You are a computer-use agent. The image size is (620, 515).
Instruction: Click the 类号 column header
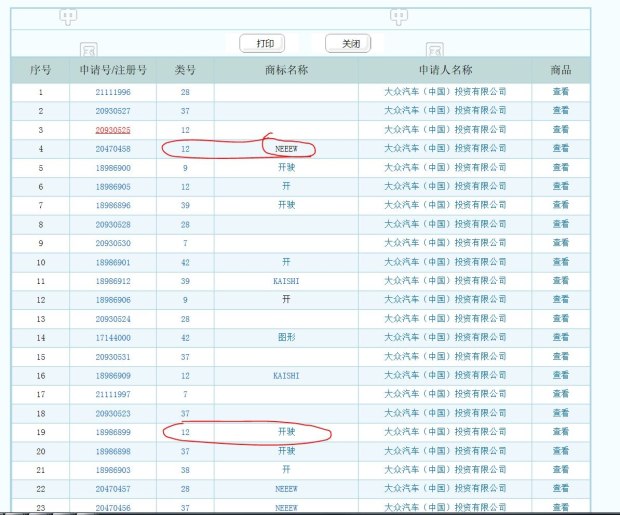tap(185, 70)
